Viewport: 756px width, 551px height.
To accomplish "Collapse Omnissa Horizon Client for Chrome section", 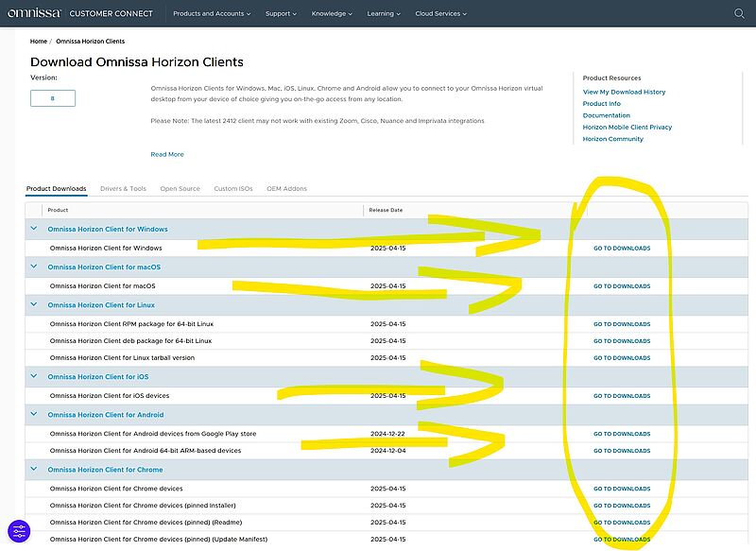I will pyautogui.click(x=34, y=469).
